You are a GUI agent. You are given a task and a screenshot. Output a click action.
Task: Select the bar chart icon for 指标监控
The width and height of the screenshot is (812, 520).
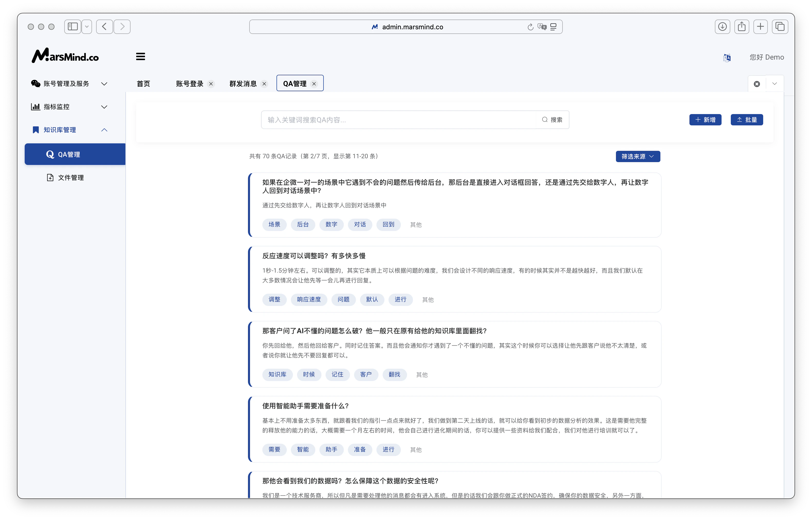pos(36,106)
